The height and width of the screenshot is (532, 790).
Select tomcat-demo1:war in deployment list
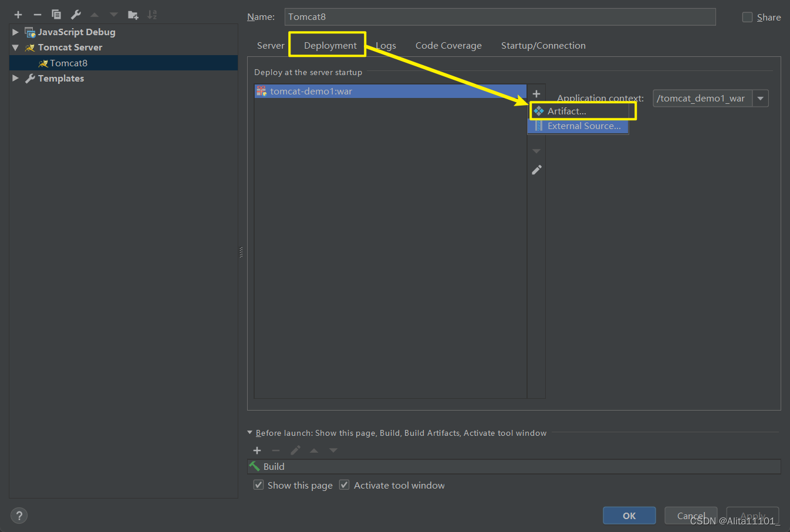(x=390, y=91)
